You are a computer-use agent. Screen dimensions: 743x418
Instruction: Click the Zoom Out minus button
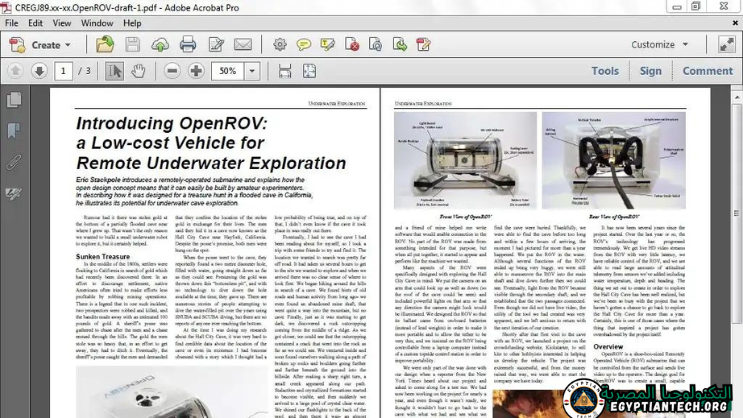coord(172,71)
